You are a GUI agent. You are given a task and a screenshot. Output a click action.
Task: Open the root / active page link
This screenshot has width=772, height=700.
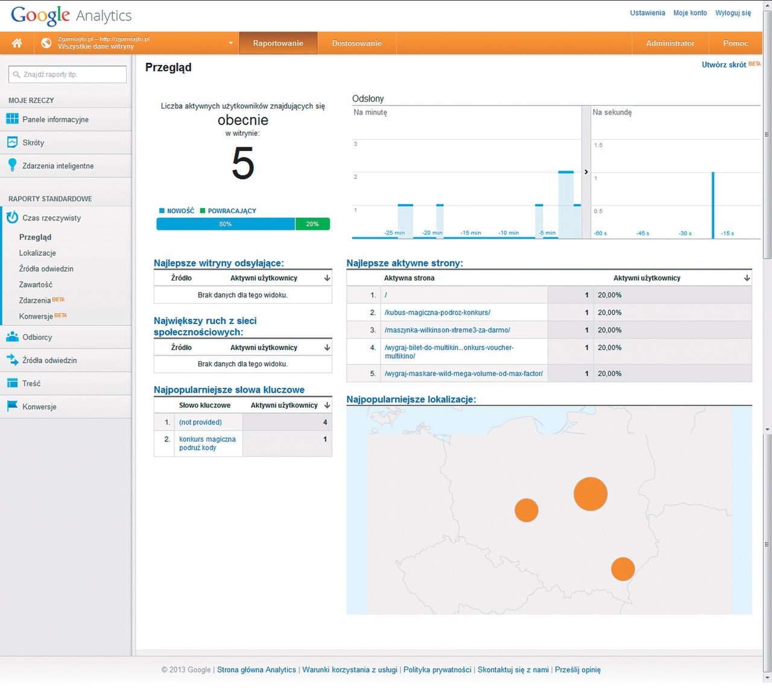point(386,295)
